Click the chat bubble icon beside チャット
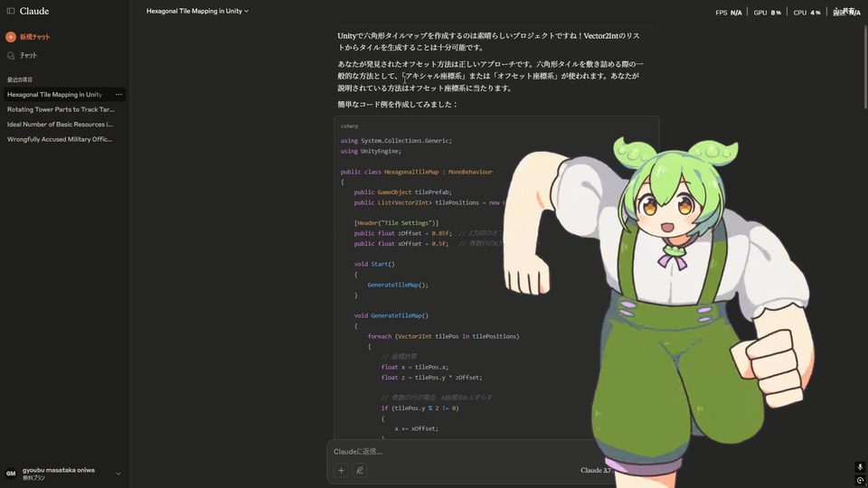The width and height of the screenshot is (868, 488). coord(11,55)
